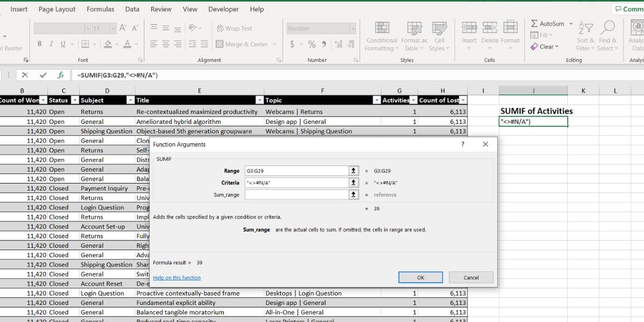
Task: Collapse dialog using Sum_range selector arrow
Action: tap(353, 195)
